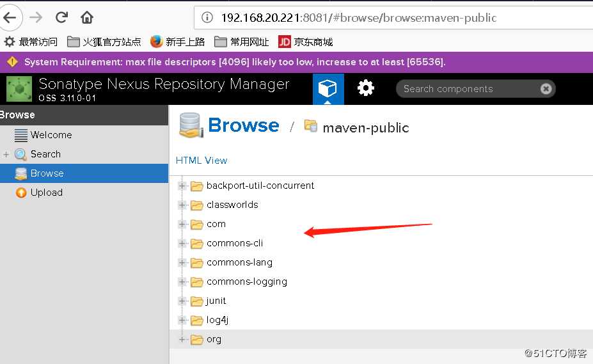593x364 pixels.
Task: Click the folder icon next to com
Action: click(196, 225)
